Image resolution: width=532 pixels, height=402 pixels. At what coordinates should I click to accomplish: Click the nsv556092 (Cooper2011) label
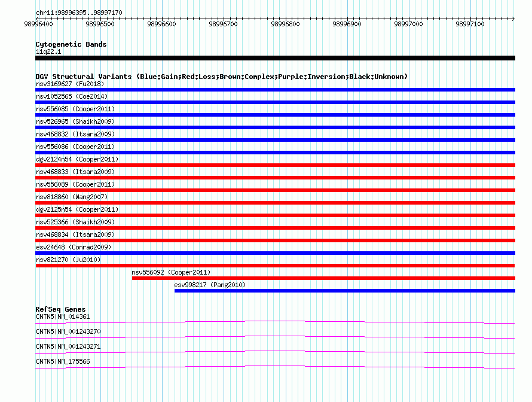point(171,272)
